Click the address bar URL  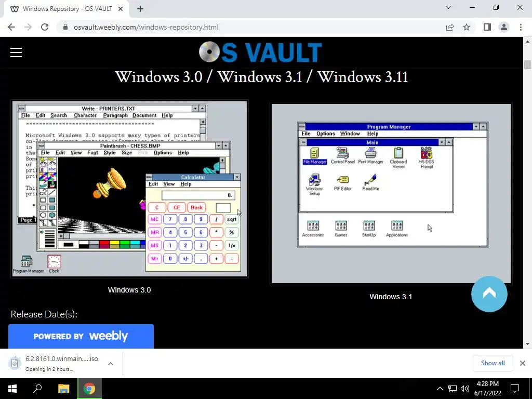146,27
